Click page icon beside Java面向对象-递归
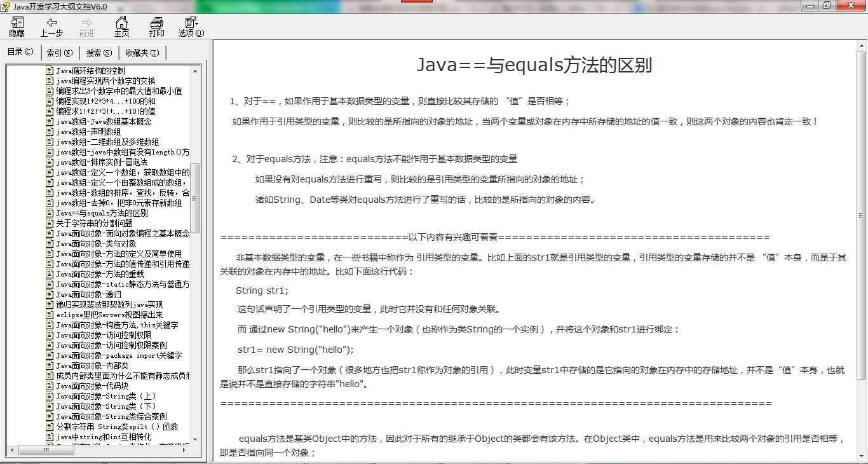The height and width of the screenshot is (464, 868). (50, 294)
